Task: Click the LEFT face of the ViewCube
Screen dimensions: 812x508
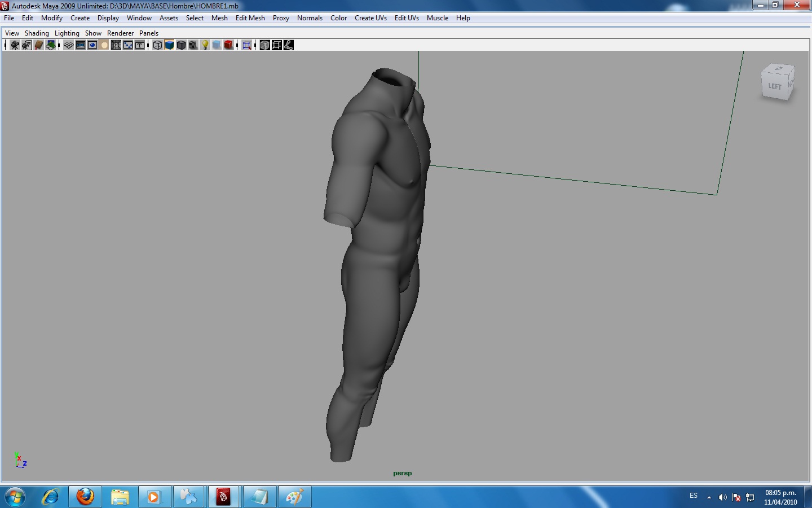Action: tap(775, 86)
